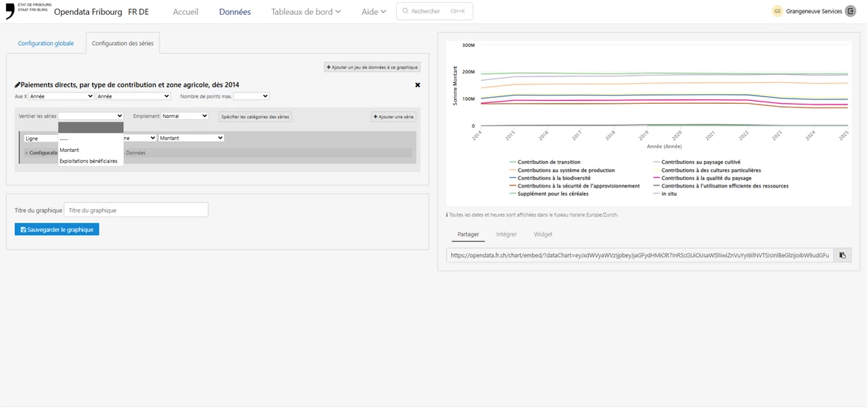Click the grey utilisation efficiente des ressources swatch

[x=657, y=186]
